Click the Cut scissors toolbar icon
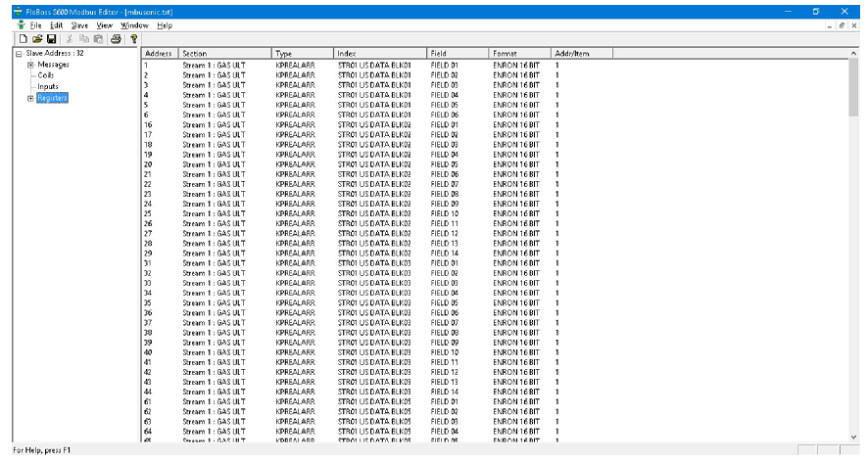 pyautogui.click(x=70, y=39)
